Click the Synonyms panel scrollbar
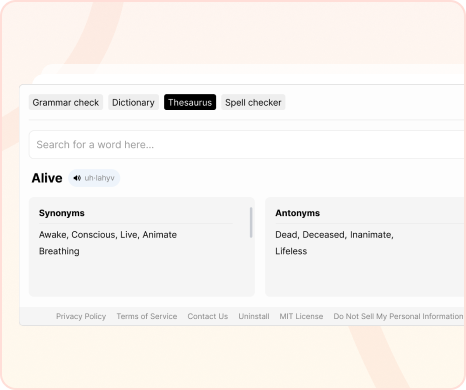Image resolution: width=466 pixels, height=390 pixels. (251, 222)
